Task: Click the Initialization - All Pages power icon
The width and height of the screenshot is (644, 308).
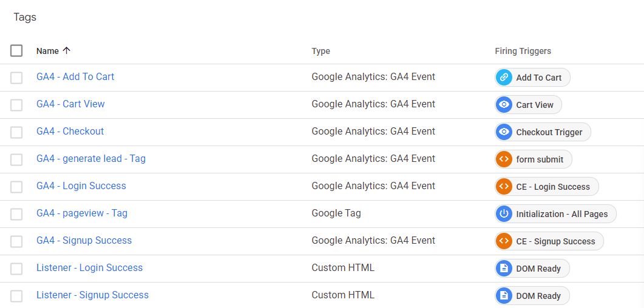Action: pos(504,213)
